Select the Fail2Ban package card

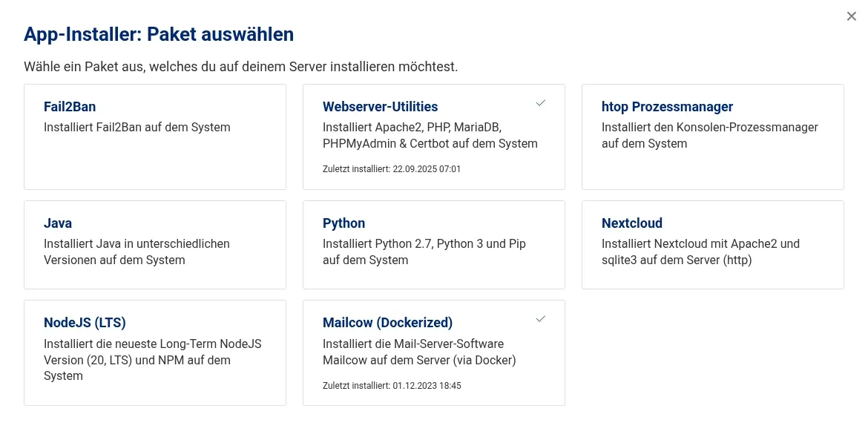pos(155,137)
